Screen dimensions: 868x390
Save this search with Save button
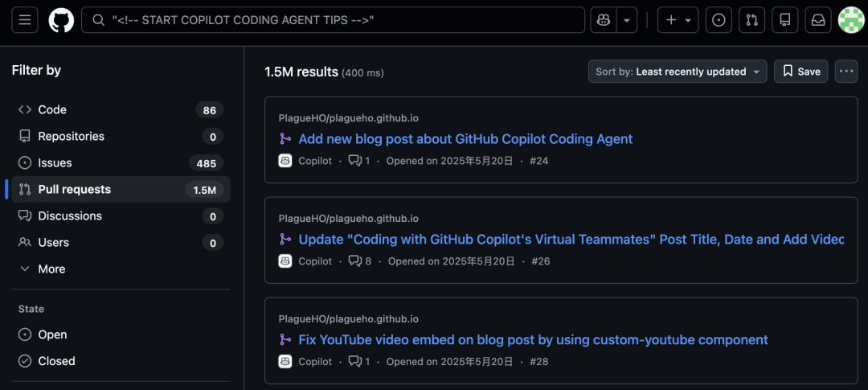(x=800, y=72)
